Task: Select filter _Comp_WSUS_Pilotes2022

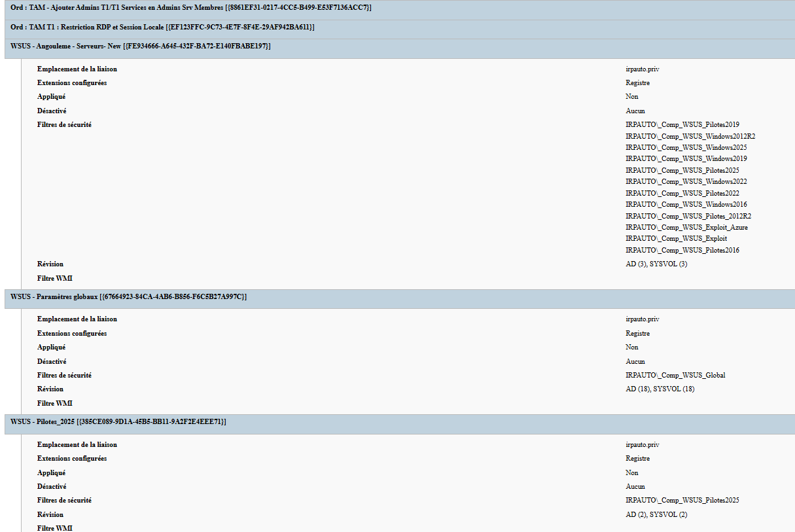Action: point(682,193)
